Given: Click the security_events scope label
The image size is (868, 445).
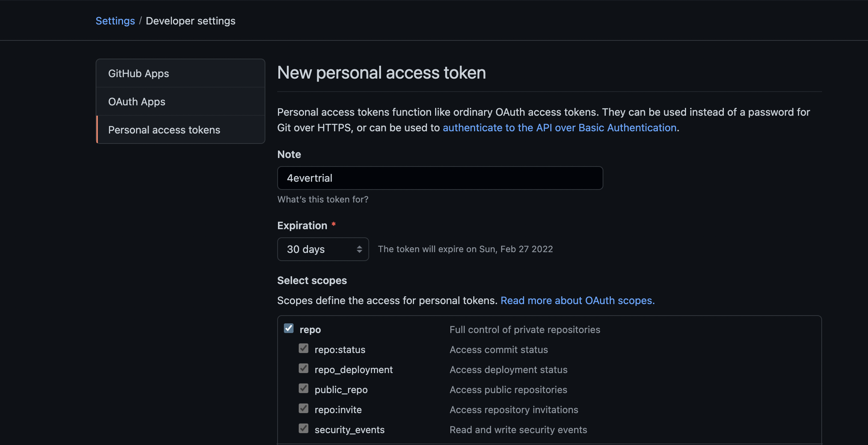Looking at the screenshot, I should [349, 430].
